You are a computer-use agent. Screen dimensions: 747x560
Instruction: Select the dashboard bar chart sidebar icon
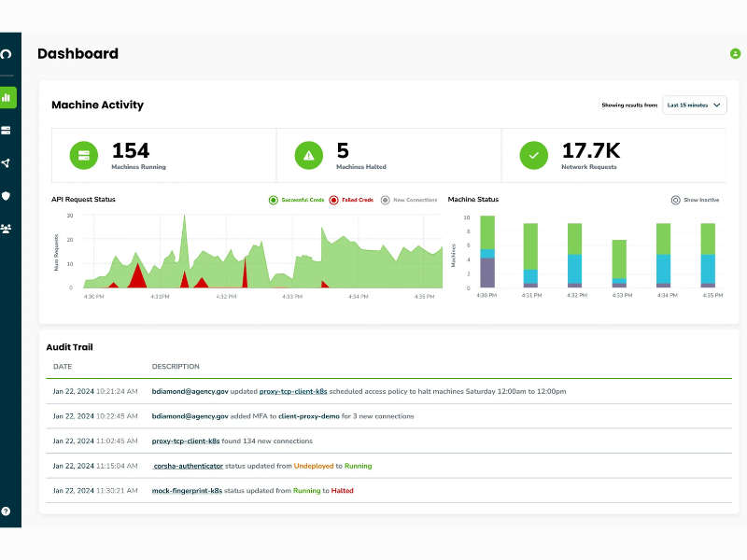click(7, 98)
